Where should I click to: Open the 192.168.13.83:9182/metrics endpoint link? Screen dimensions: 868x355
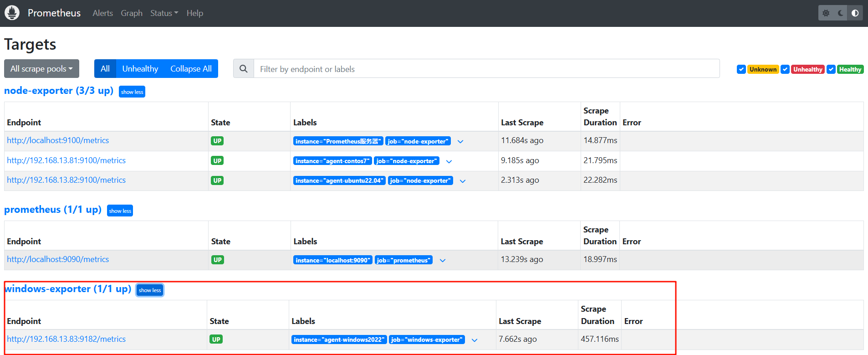tap(66, 339)
